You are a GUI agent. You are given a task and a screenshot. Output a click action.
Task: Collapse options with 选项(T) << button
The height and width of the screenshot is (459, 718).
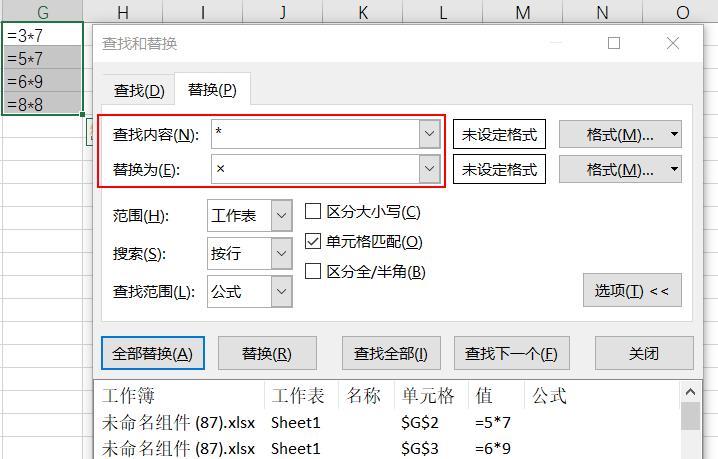(x=632, y=290)
